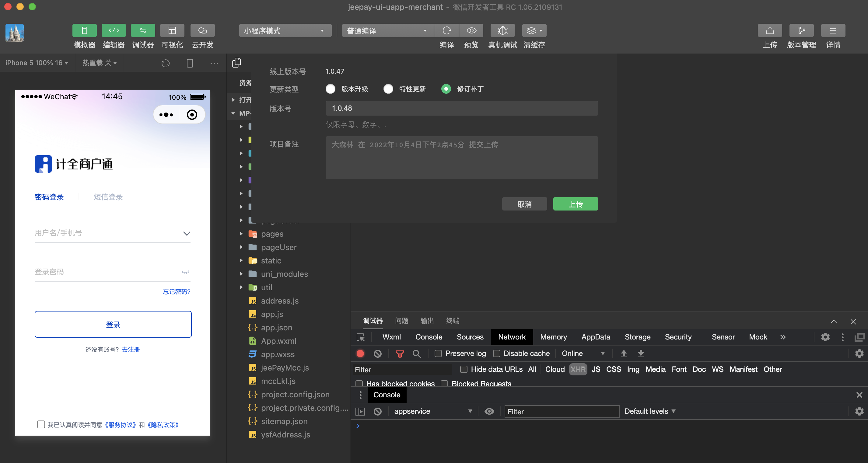Viewport: 868px width, 463px height.
Task: Enable the Preserve log checkbox
Action: (438, 353)
